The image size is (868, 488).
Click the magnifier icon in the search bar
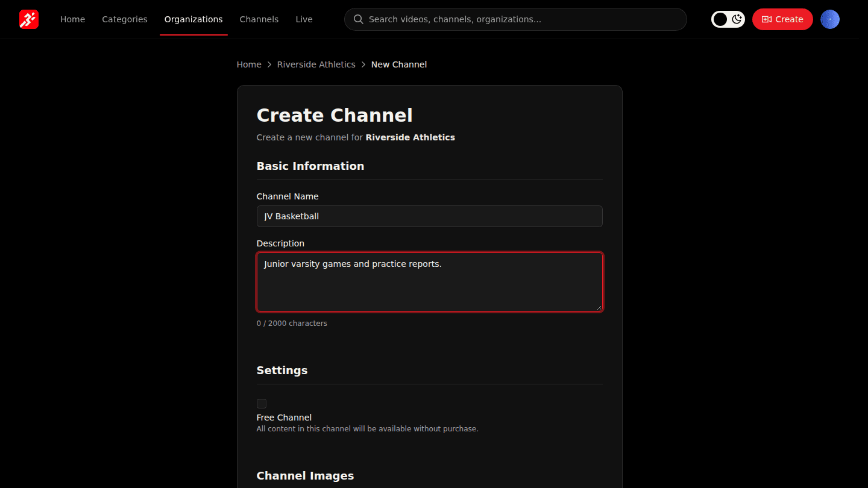(x=358, y=19)
